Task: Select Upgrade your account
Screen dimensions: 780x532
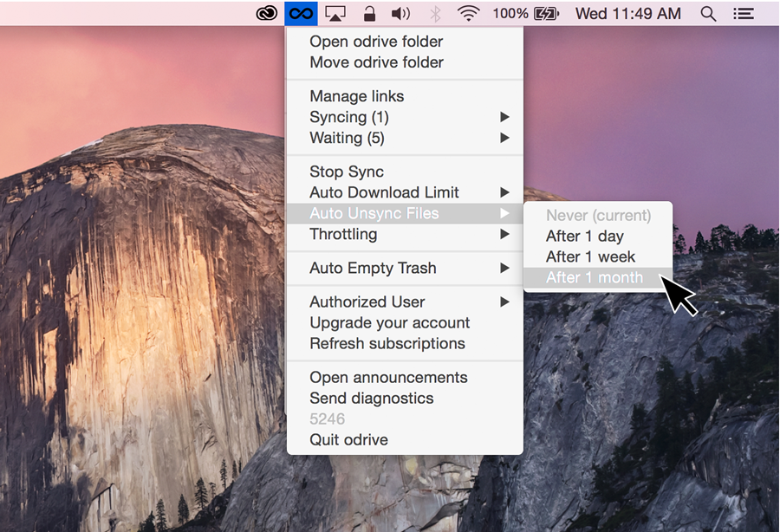Action: 405,322
